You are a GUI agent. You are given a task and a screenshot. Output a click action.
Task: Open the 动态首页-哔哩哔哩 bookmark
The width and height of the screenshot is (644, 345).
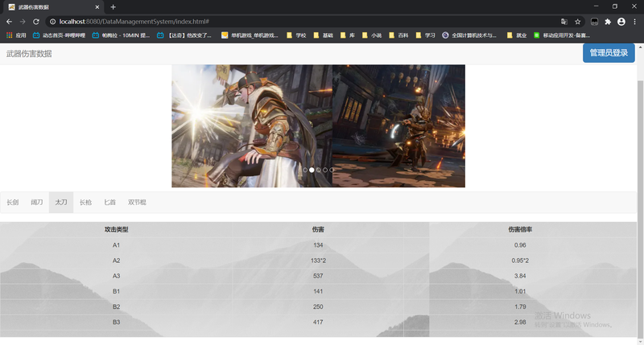(x=59, y=35)
